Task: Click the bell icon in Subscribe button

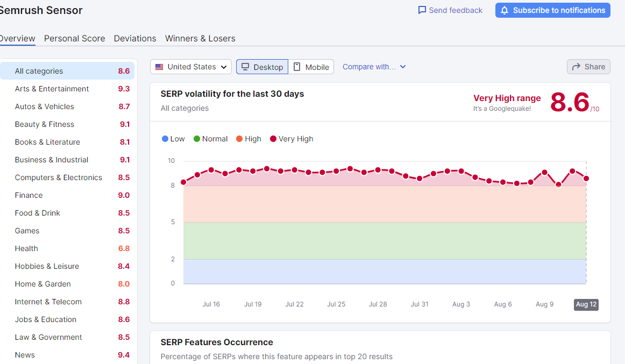Action: click(x=504, y=10)
